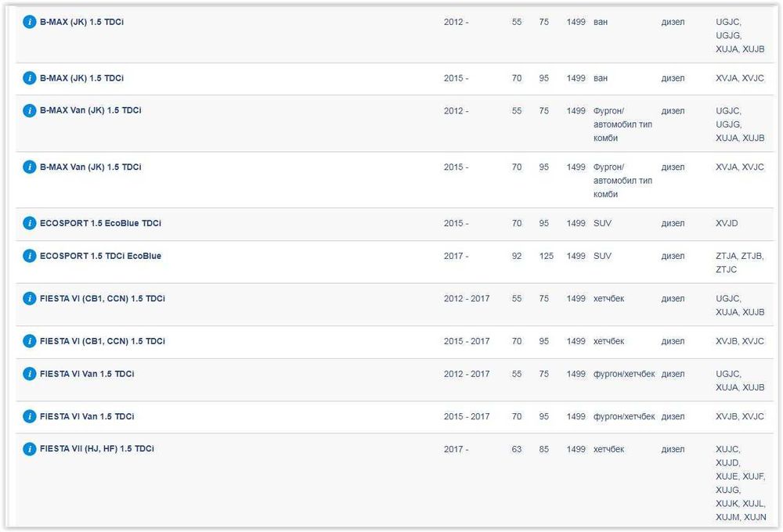Open info icon for B-MAX (JK) 2015 row
This screenshot has height=532, width=783.
click(30, 78)
